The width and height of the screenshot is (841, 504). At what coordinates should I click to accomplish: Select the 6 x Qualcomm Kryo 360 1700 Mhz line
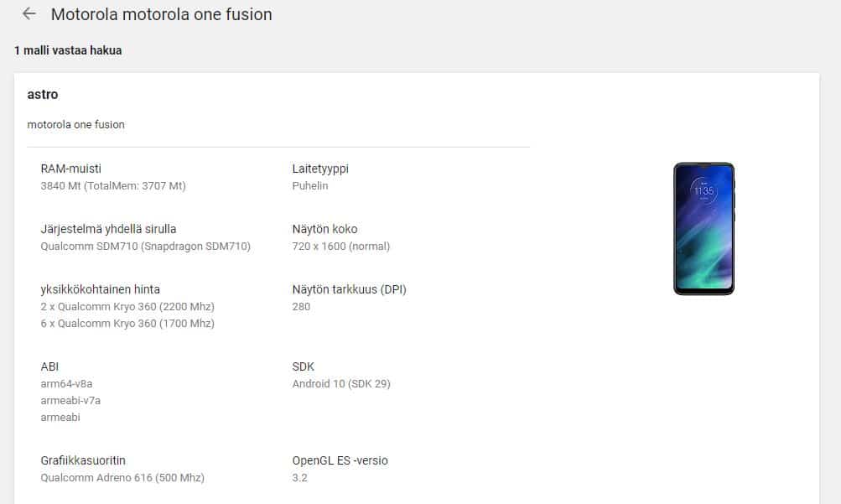pyautogui.click(x=127, y=324)
